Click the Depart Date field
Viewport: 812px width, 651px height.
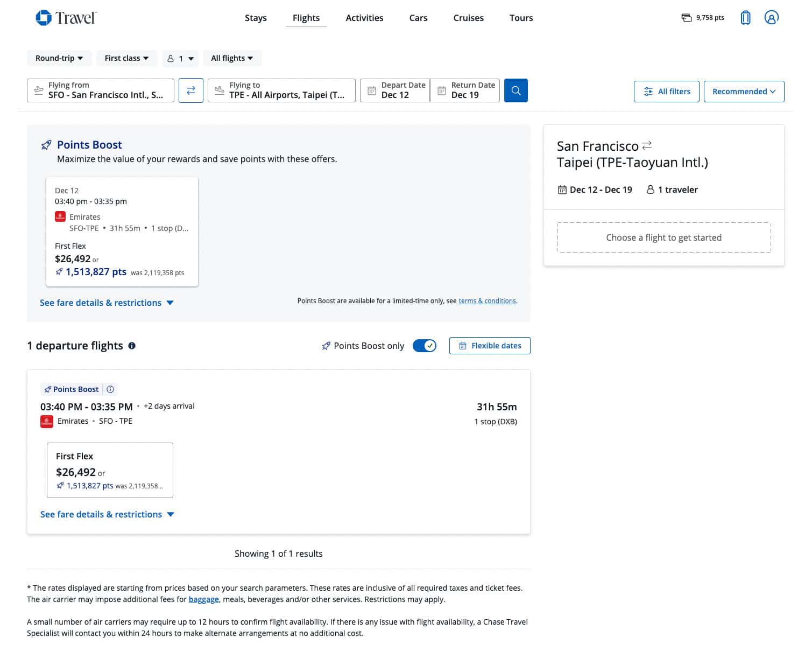pos(395,90)
